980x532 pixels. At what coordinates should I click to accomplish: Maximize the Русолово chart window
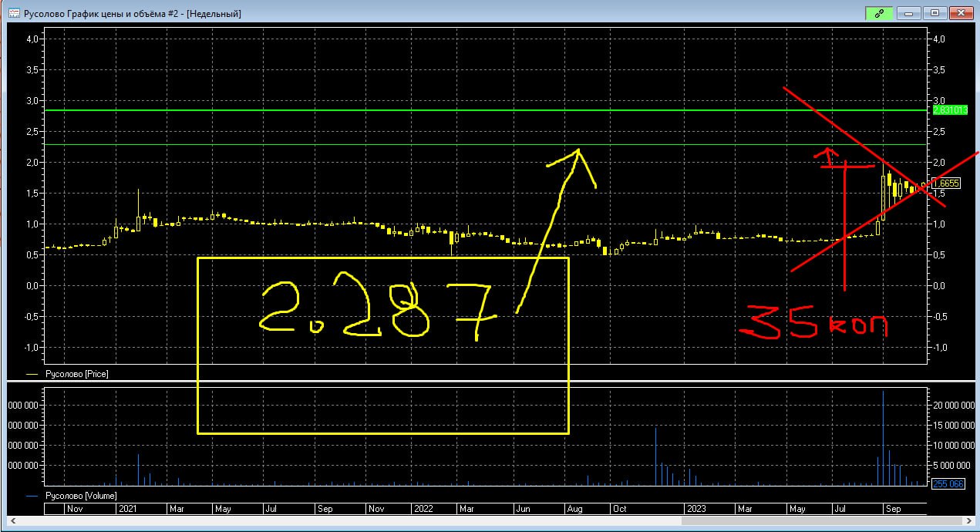coord(935,13)
